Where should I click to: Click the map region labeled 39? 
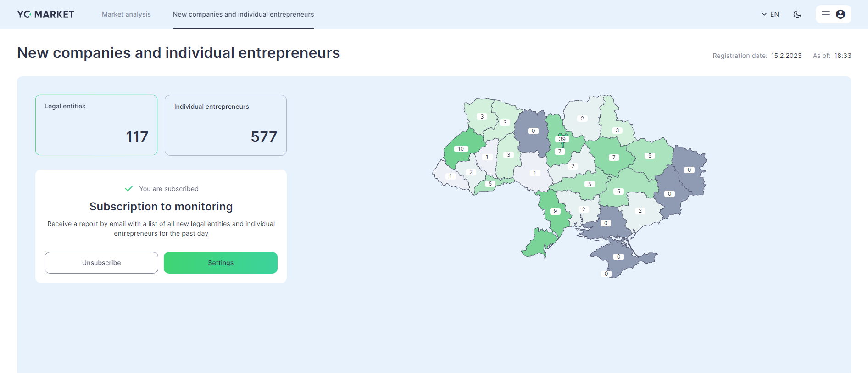(x=562, y=139)
